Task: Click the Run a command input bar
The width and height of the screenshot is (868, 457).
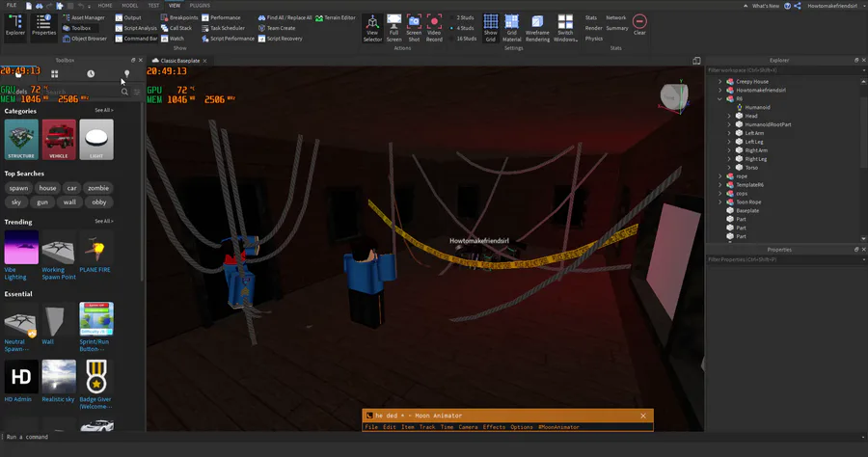Action: 432,437
